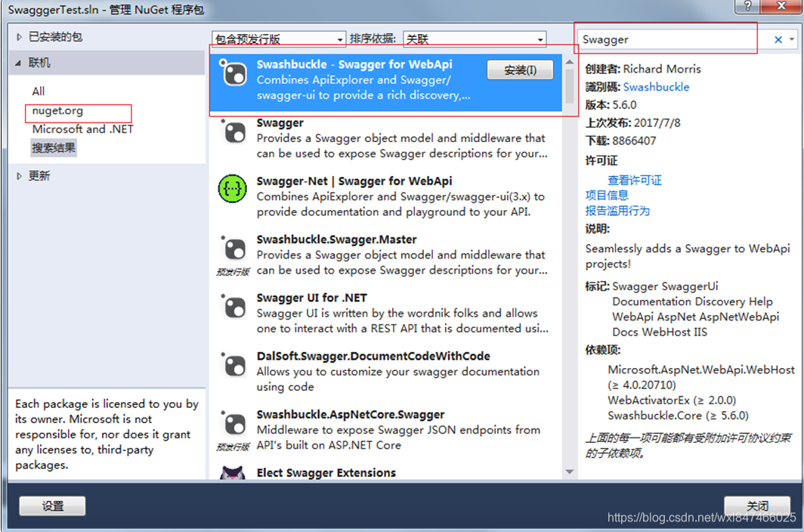Select the All source

point(39,91)
